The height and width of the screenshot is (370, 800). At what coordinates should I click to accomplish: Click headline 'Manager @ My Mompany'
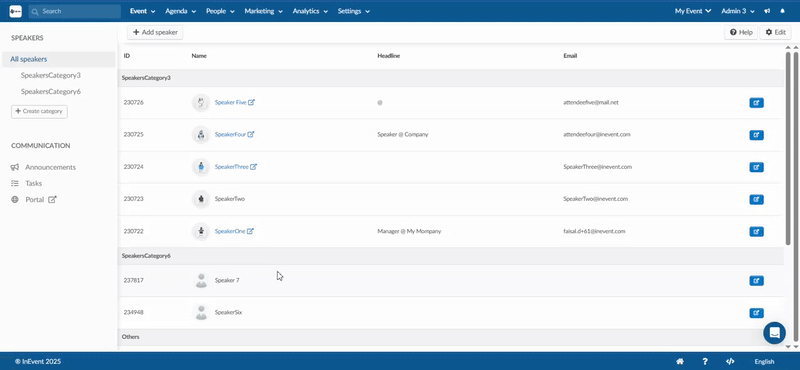(x=409, y=231)
